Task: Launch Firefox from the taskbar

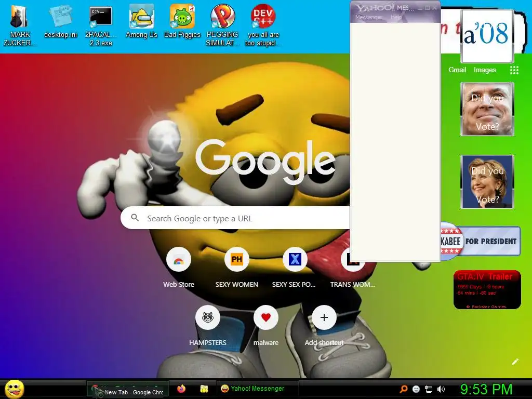Action: point(181,389)
